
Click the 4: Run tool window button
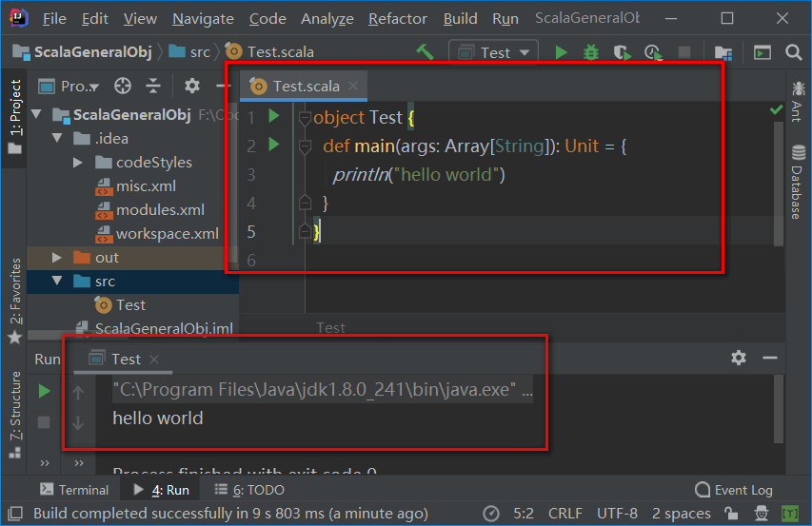point(161,489)
